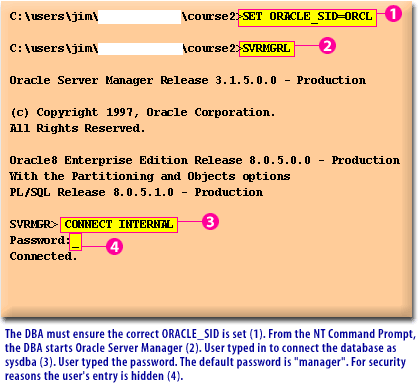This screenshot has height=390, width=420.
Task: Click the 'Password:' label
Action: tap(39, 240)
